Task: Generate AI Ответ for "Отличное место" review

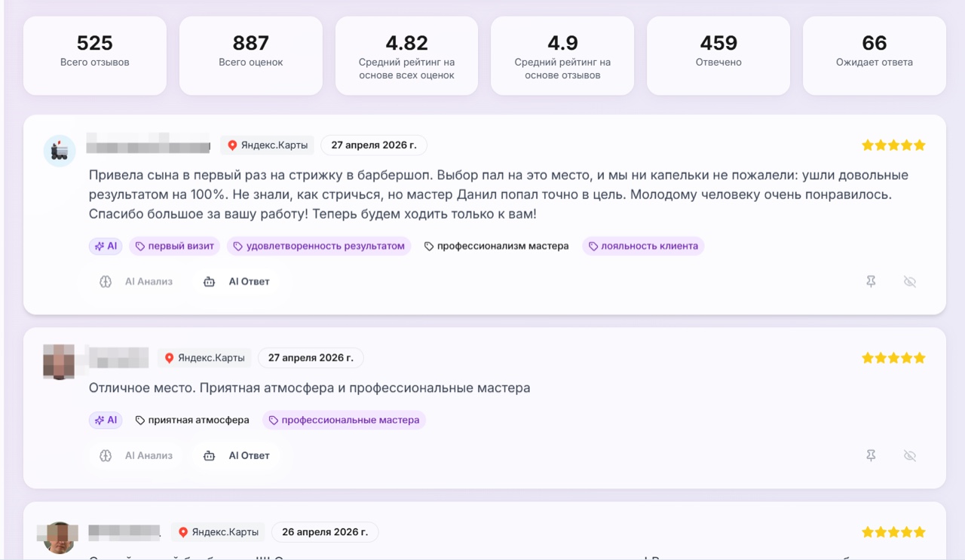Action: 237,455
